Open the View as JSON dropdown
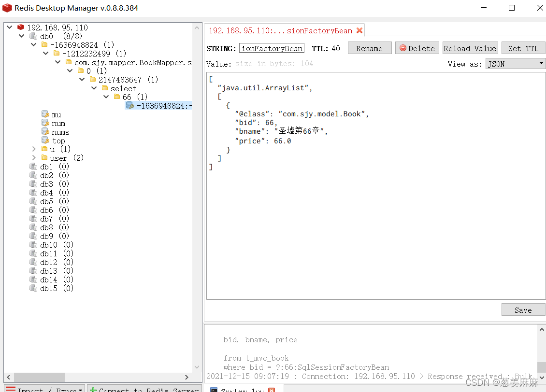 pyautogui.click(x=516, y=64)
